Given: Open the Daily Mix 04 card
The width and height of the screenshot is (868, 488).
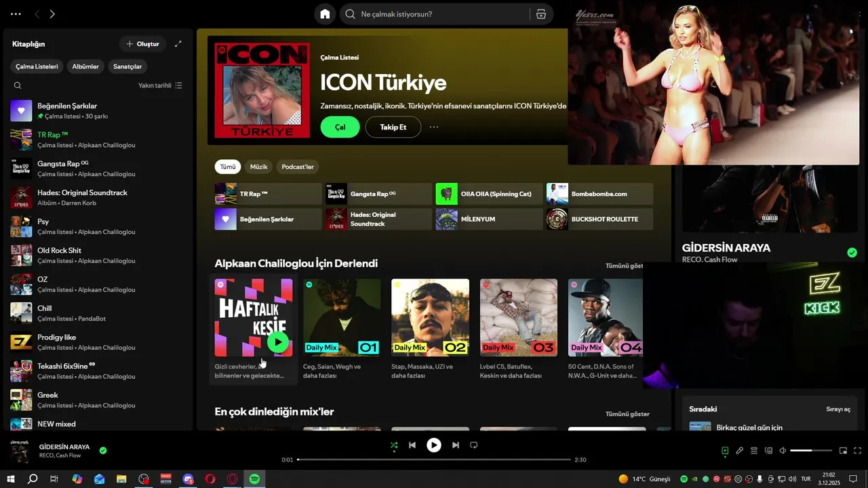Looking at the screenshot, I should click(605, 330).
